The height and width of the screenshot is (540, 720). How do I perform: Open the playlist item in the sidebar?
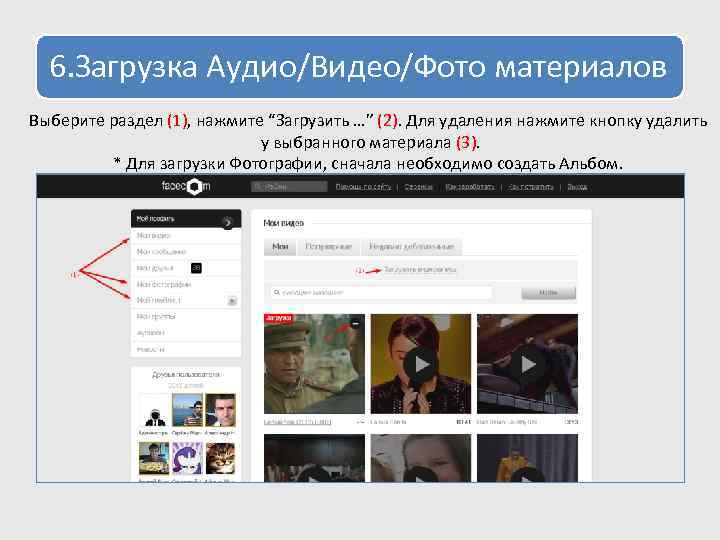pyautogui.click(x=158, y=300)
